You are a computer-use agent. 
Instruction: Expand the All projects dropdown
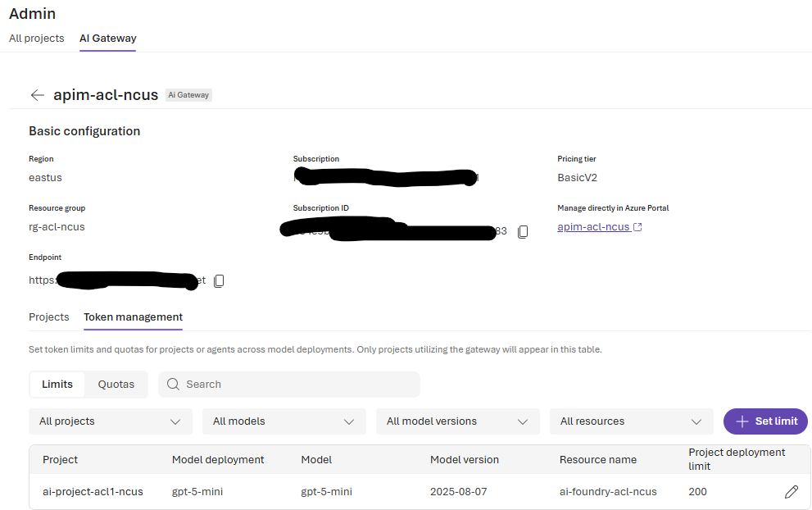coord(111,421)
